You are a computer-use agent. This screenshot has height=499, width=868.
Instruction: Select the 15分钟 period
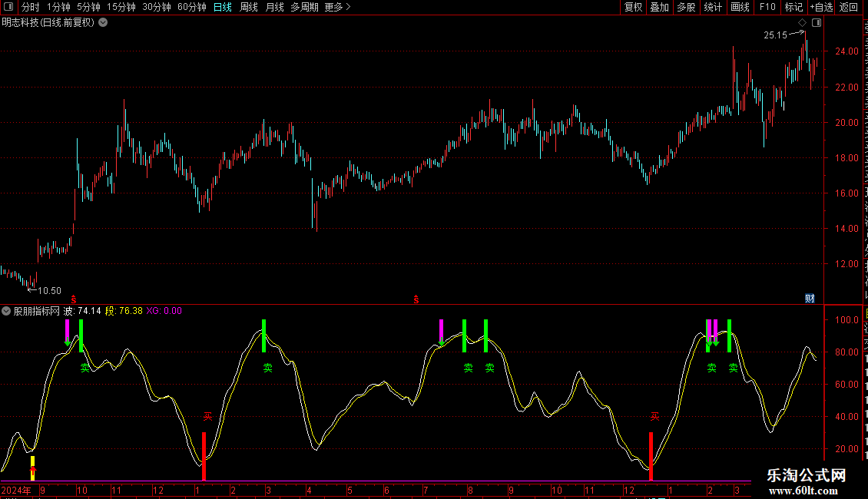point(121,7)
